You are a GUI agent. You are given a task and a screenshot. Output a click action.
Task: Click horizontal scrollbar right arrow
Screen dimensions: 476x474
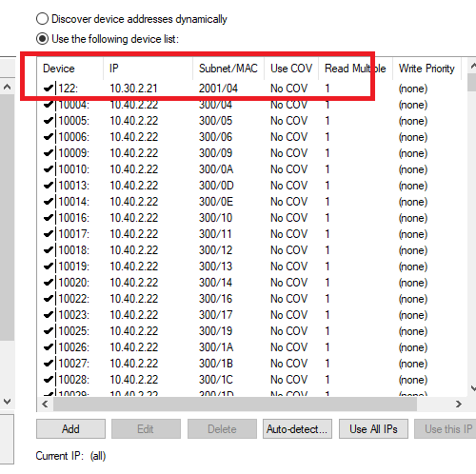coord(459,404)
